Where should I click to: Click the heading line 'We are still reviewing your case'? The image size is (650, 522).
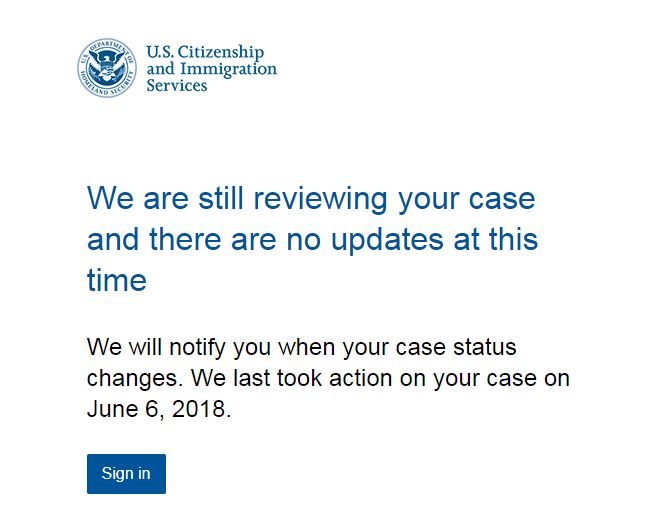pyautogui.click(x=311, y=200)
